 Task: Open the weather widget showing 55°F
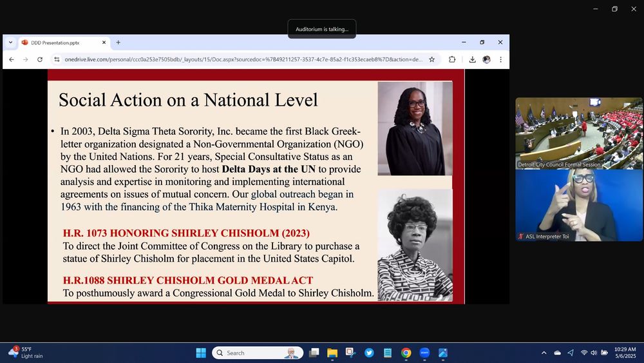pos(26,353)
